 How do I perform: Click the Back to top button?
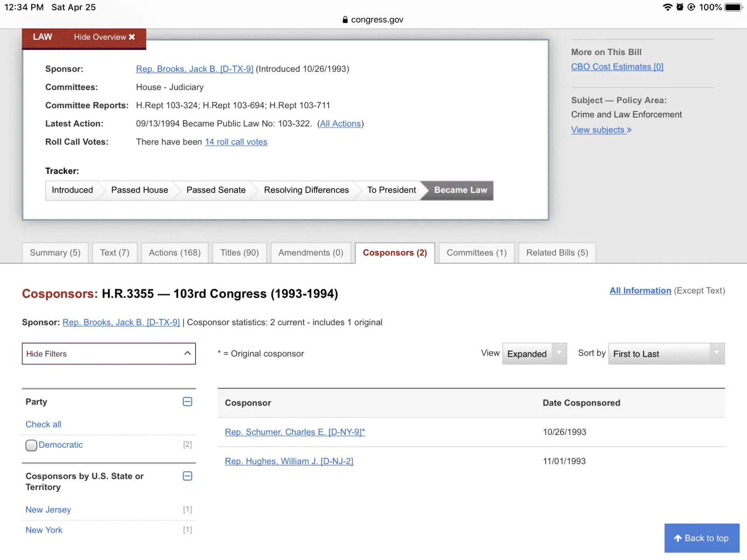701,538
